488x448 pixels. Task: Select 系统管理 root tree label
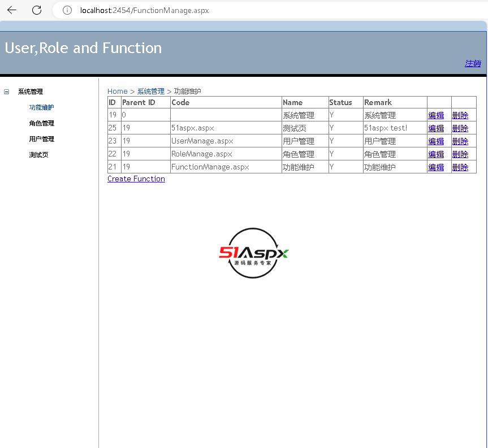[x=30, y=92]
